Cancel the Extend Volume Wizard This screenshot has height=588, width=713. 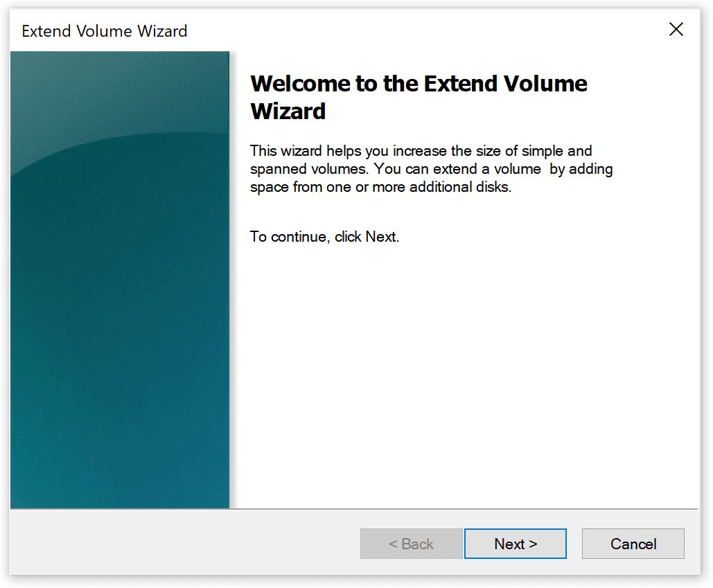tap(633, 544)
